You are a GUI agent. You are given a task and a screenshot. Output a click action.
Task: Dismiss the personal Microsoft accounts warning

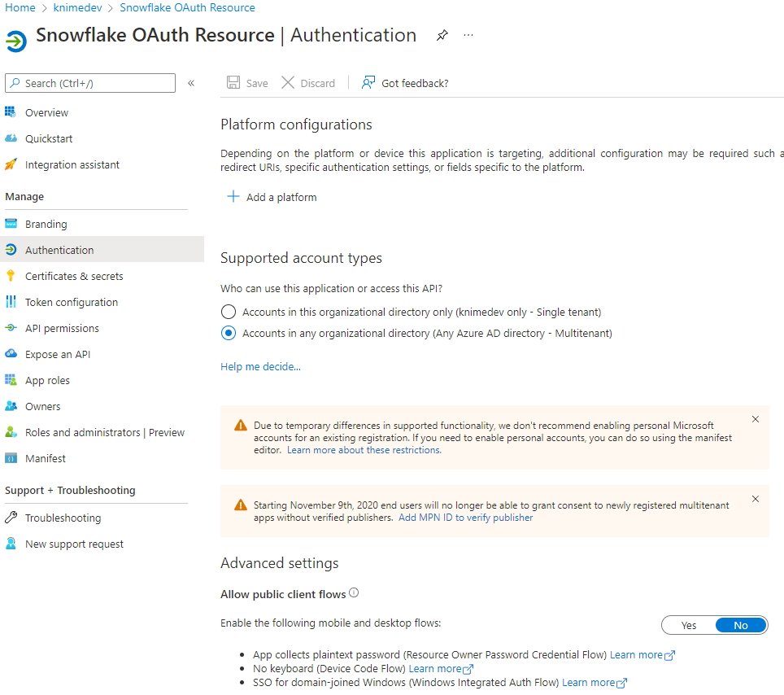pyautogui.click(x=756, y=419)
